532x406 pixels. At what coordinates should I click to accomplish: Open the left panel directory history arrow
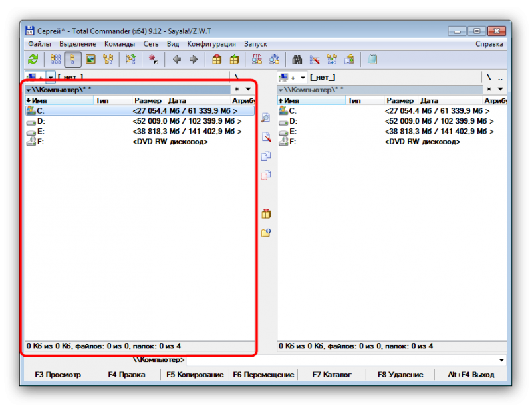(248, 89)
